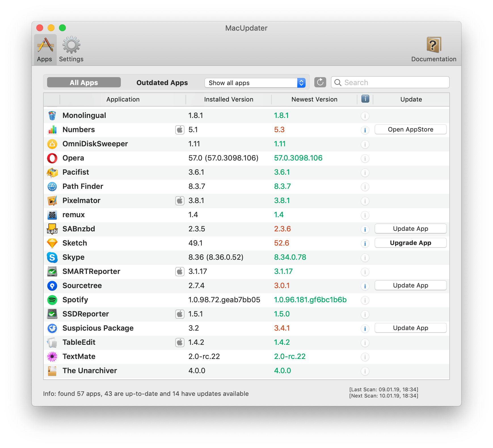Click the Opera app icon

coord(52,158)
